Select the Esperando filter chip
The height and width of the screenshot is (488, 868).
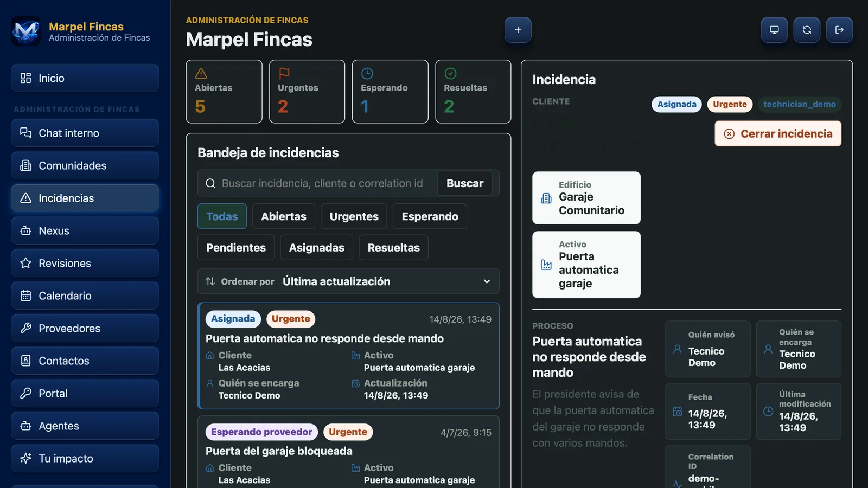[x=430, y=216]
